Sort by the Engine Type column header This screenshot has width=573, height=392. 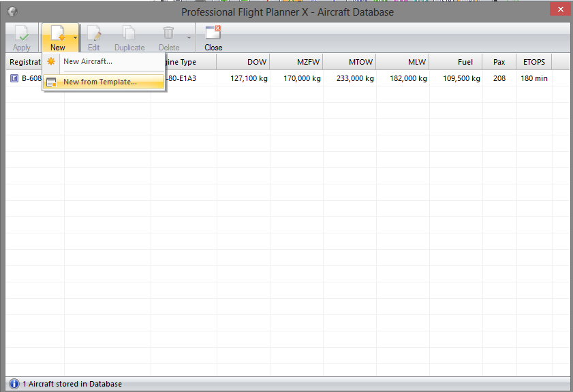point(190,62)
